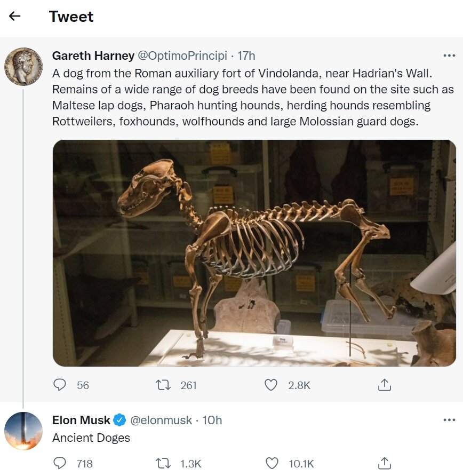The image size is (463, 476).
Task: Reply to the Ancient Doges tweet
Action: click(61, 463)
